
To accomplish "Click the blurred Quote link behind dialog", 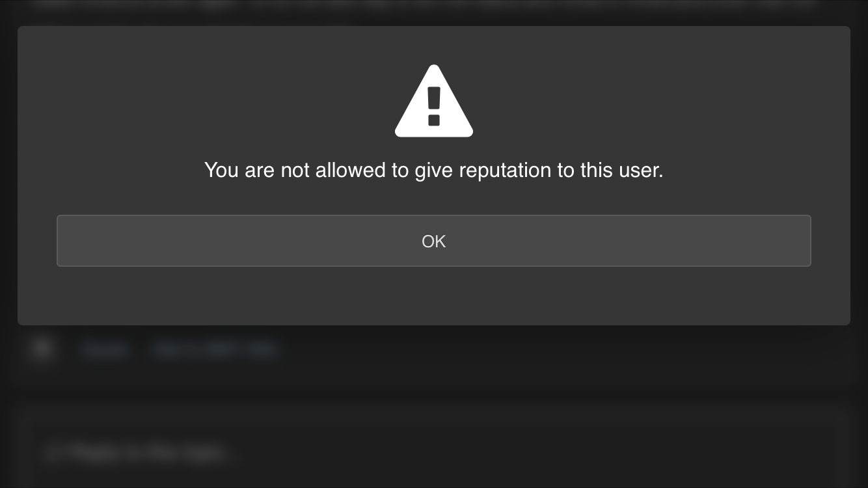I will (104, 350).
